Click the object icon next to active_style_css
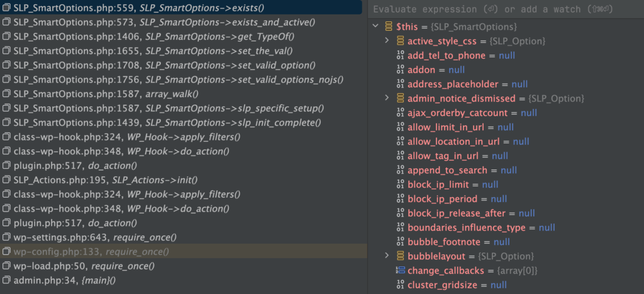 401,41
